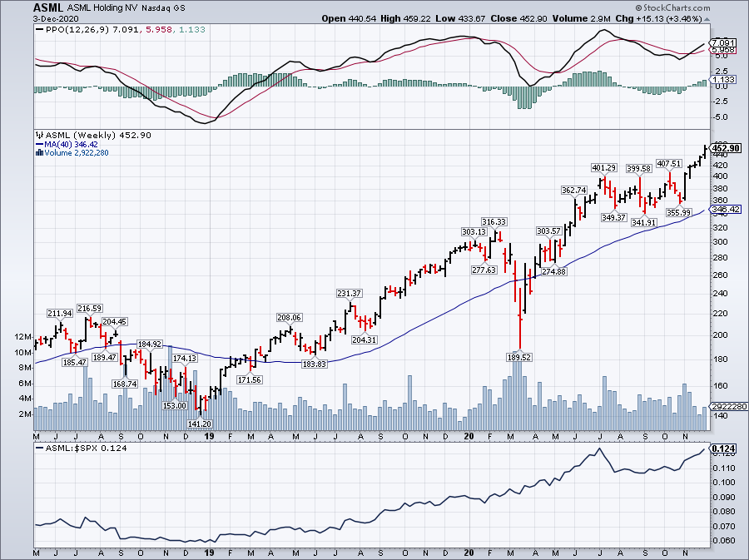Click the 401.29 peak price label
The height and width of the screenshot is (560, 749).
pyautogui.click(x=604, y=167)
